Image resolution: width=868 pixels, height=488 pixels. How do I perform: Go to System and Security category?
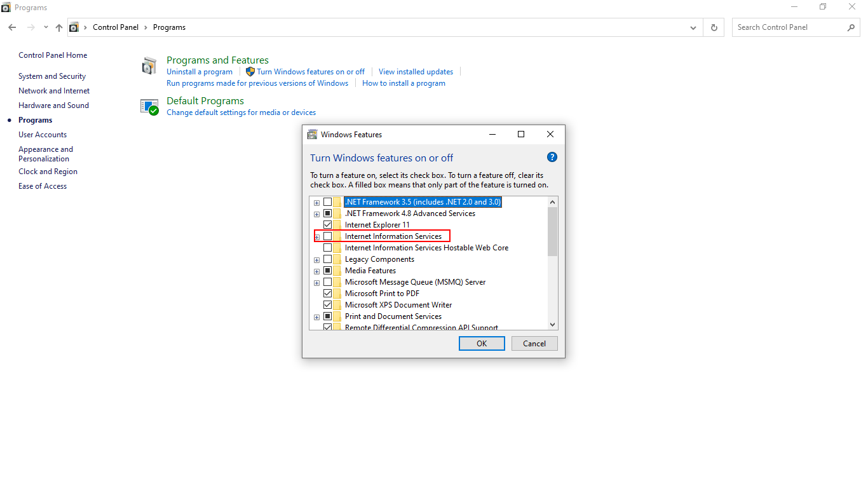52,76
